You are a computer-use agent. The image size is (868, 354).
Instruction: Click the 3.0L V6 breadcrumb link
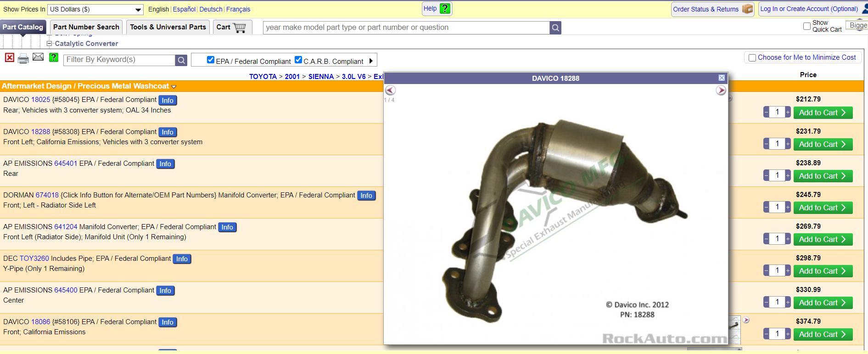[353, 77]
